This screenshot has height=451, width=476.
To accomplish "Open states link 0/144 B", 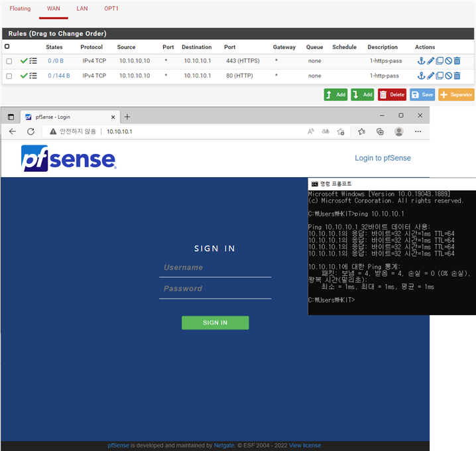I will pyautogui.click(x=59, y=76).
